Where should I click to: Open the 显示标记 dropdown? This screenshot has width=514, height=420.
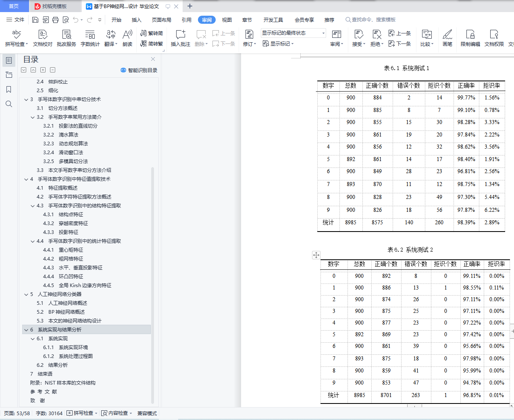coord(278,43)
